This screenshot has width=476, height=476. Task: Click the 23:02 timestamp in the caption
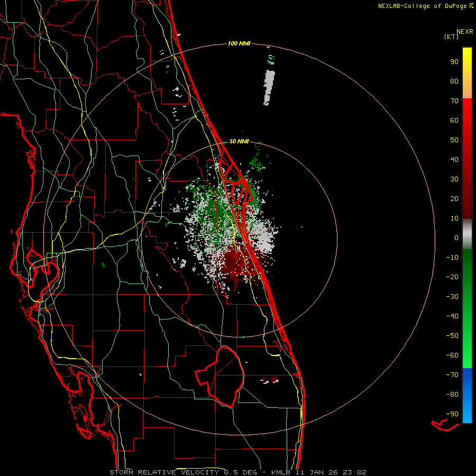pos(354,472)
